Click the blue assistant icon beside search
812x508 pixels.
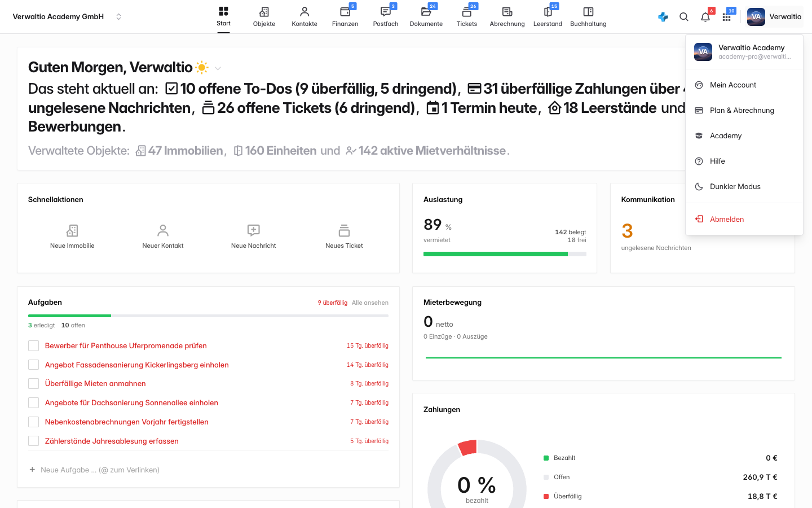[x=663, y=17]
